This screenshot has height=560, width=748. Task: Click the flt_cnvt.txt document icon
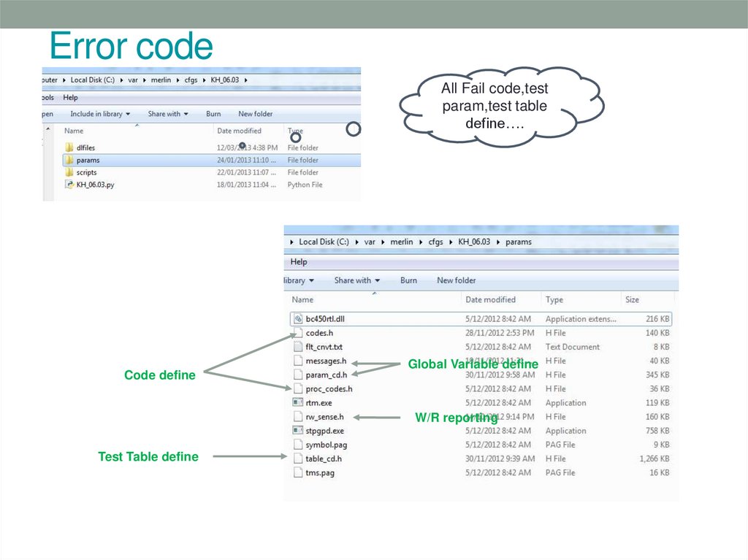click(x=298, y=346)
